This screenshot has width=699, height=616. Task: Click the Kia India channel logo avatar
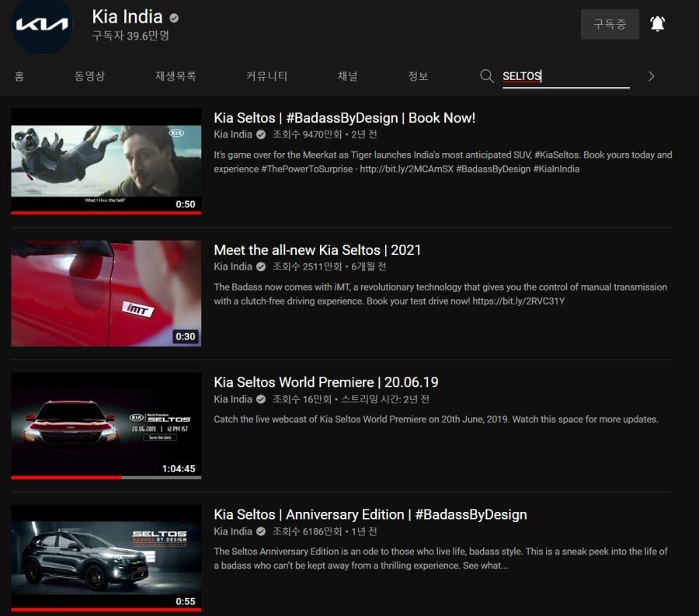click(x=41, y=25)
